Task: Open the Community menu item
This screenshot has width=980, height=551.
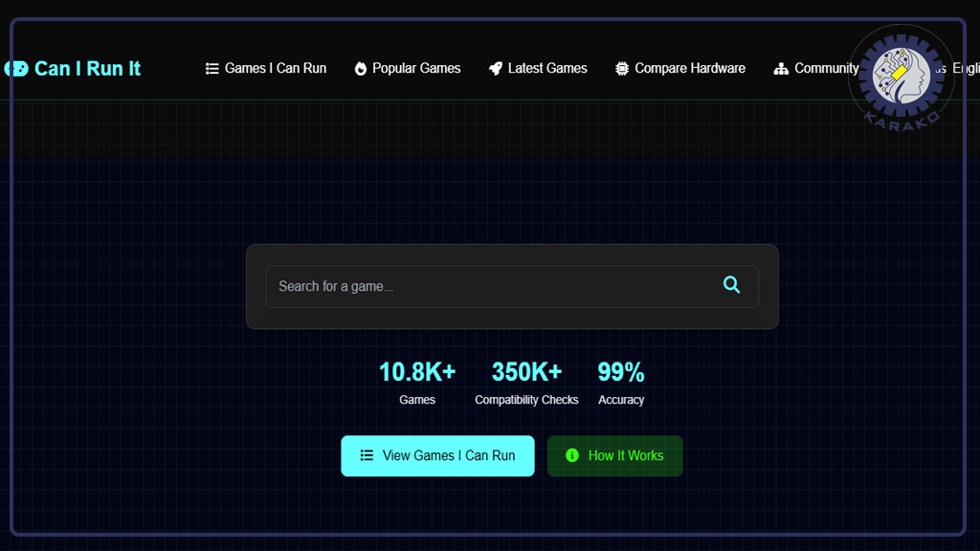Action: (816, 68)
